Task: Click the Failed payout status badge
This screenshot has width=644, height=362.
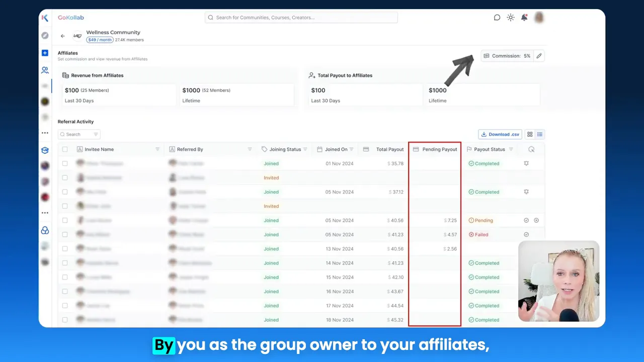Action: tap(478, 234)
